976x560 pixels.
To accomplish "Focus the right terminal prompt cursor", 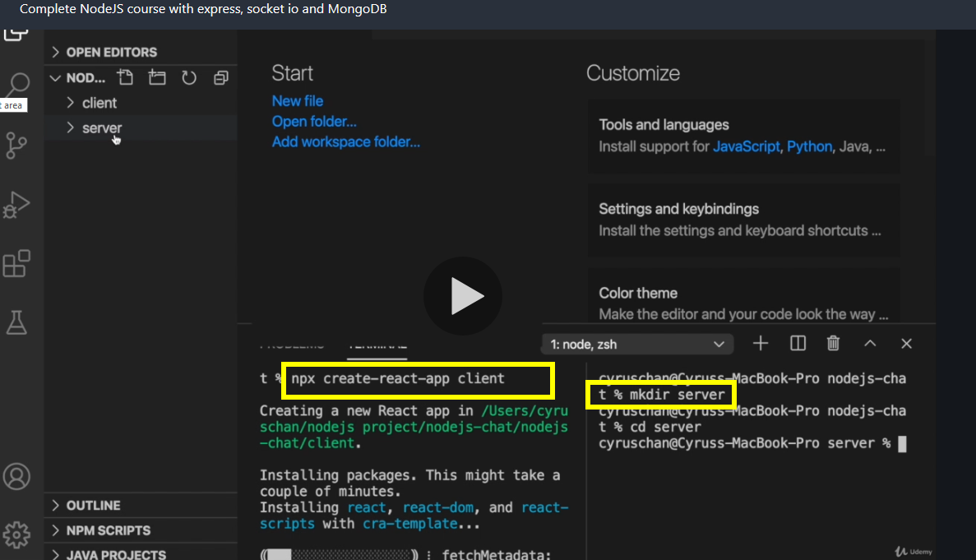I will pyautogui.click(x=903, y=444).
